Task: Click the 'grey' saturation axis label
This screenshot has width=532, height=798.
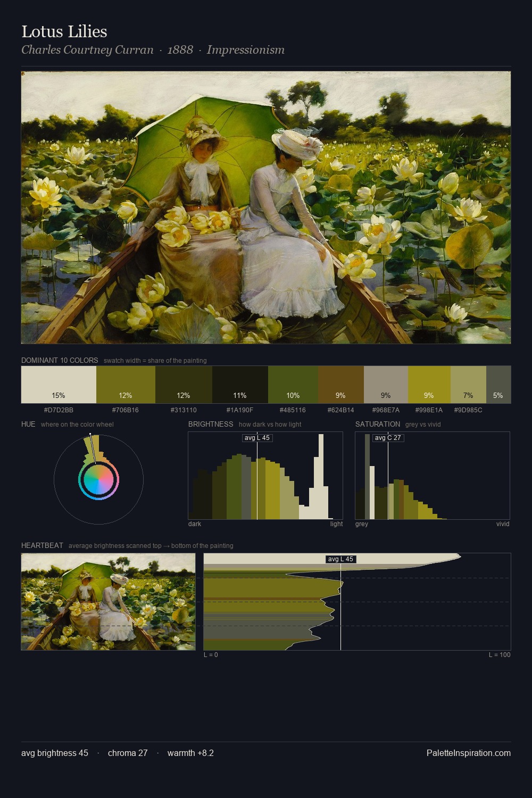Action: [x=362, y=524]
